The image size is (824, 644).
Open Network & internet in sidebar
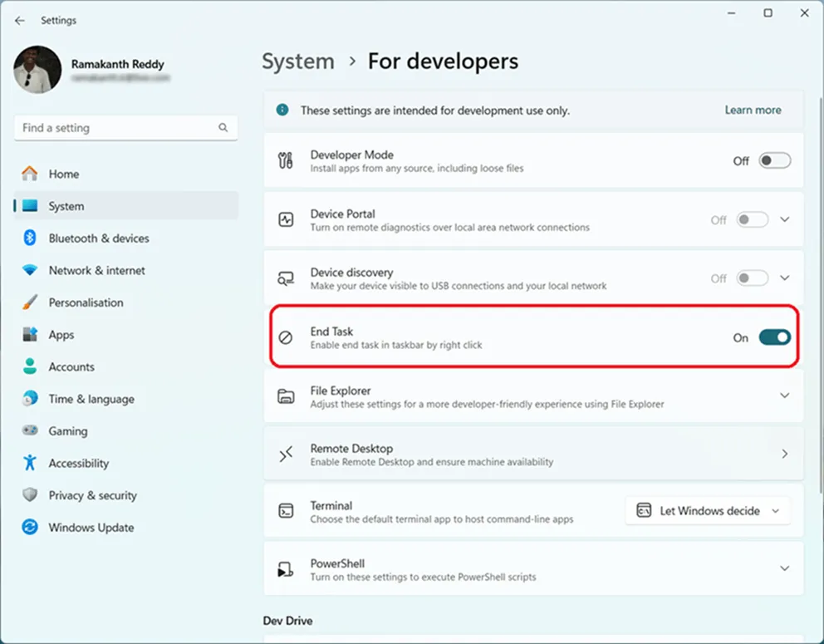[96, 270]
